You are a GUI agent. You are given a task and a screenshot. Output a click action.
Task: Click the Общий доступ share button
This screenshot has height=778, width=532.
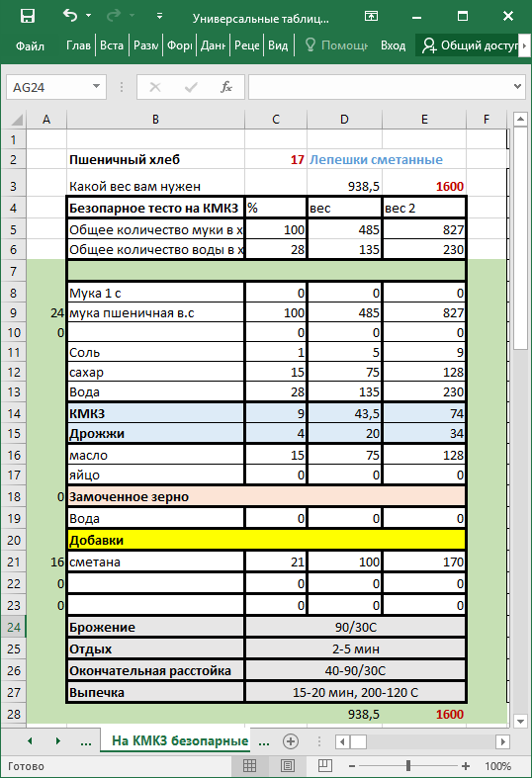(x=469, y=45)
